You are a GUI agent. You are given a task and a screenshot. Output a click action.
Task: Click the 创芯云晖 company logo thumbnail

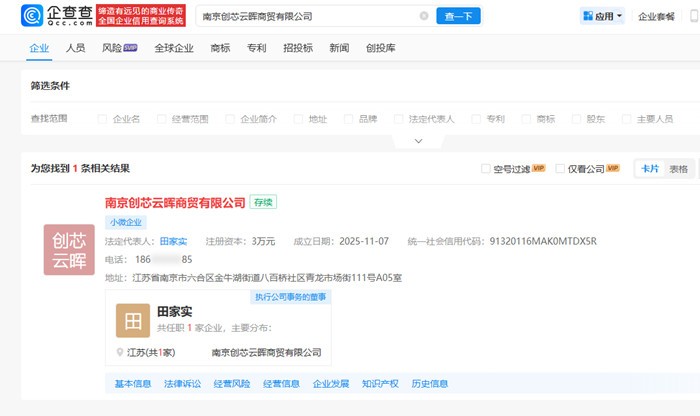pyautogui.click(x=69, y=250)
